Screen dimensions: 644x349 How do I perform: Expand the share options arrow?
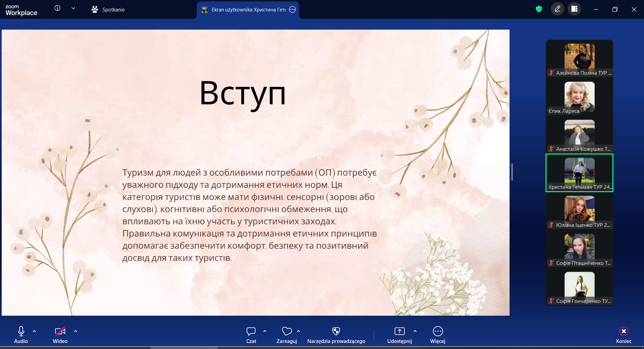tap(415, 331)
